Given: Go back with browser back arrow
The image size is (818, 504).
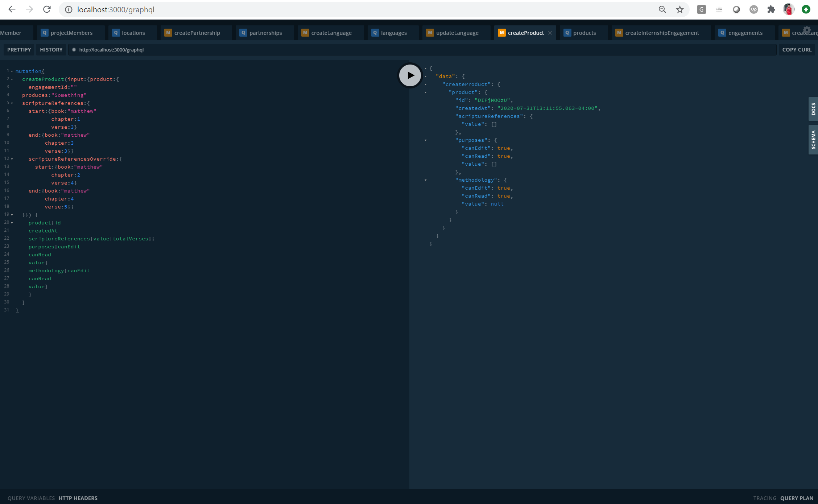Looking at the screenshot, I should pos(12,9).
